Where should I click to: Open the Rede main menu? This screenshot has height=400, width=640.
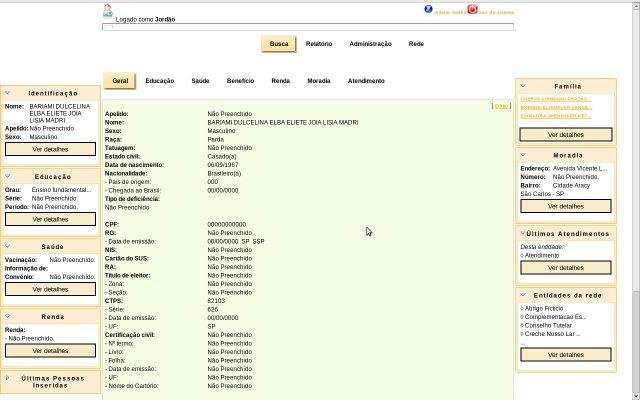pos(416,44)
